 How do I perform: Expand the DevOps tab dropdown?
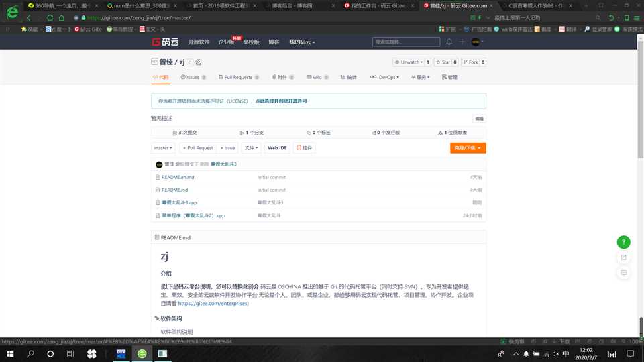coord(385,77)
